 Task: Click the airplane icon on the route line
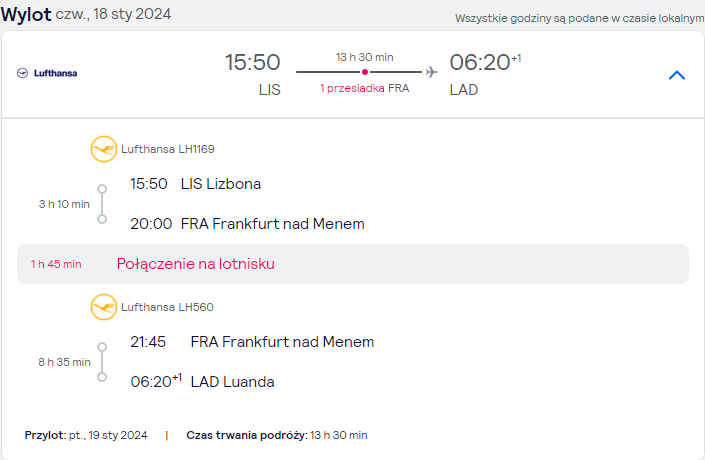(432, 71)
